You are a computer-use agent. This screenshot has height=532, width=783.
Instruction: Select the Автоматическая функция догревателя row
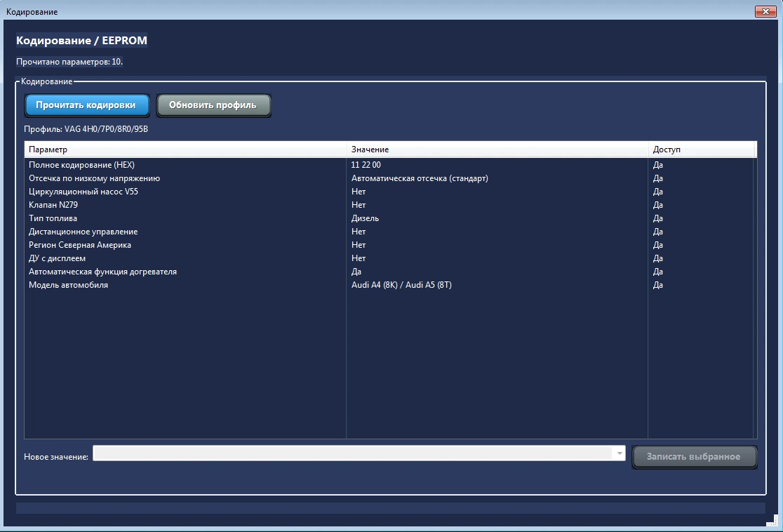click(x=391, y=272)
